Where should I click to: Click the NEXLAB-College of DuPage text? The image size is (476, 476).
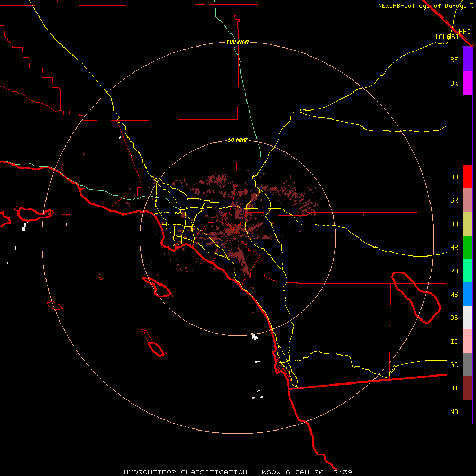[x=423, y=6]
